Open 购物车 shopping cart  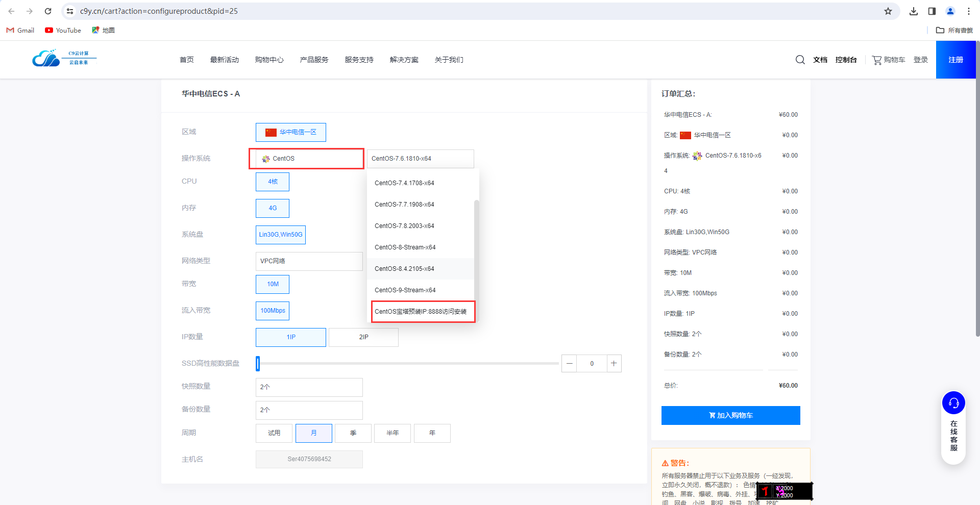[x=889, y=60]
